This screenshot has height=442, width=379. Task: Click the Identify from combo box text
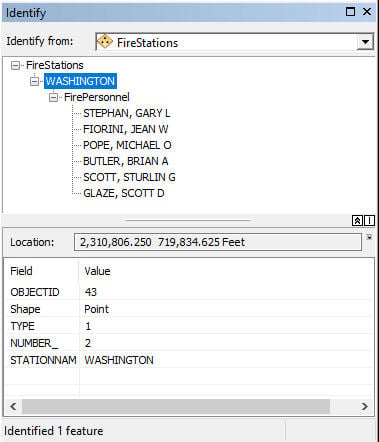[147, 43]
